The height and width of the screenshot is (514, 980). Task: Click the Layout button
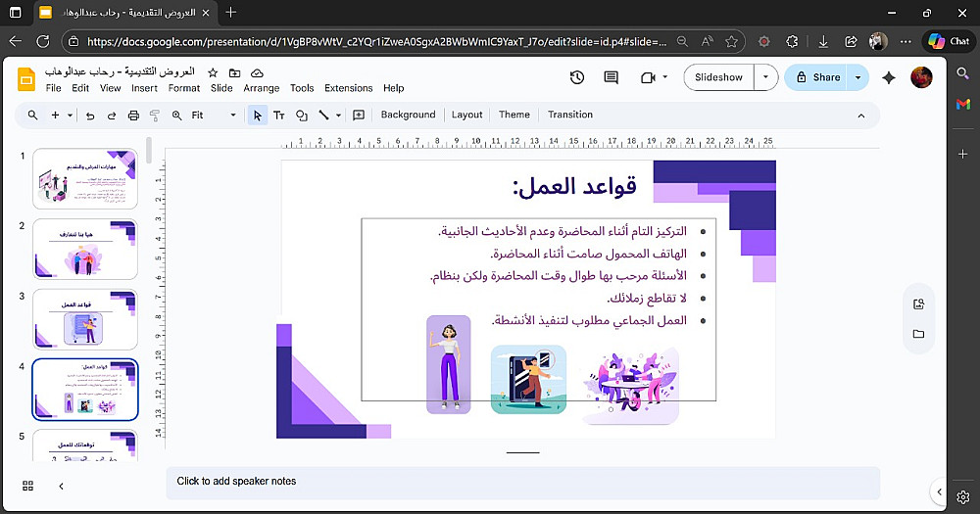[466, 115]
